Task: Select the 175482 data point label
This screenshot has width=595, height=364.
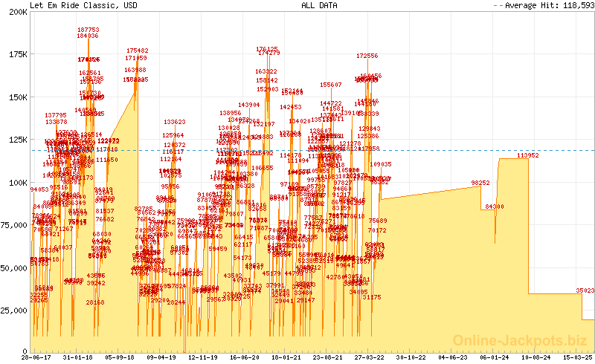Action: (138, 51)
